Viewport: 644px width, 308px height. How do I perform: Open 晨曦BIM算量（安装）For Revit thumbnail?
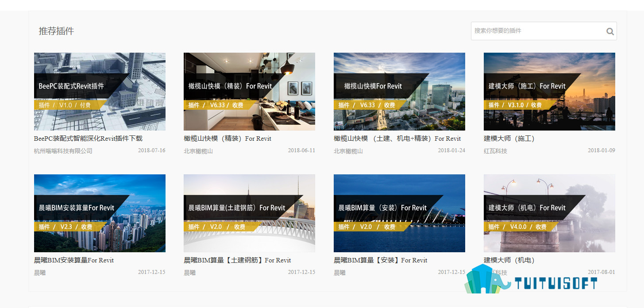click(x=399, y=213)
